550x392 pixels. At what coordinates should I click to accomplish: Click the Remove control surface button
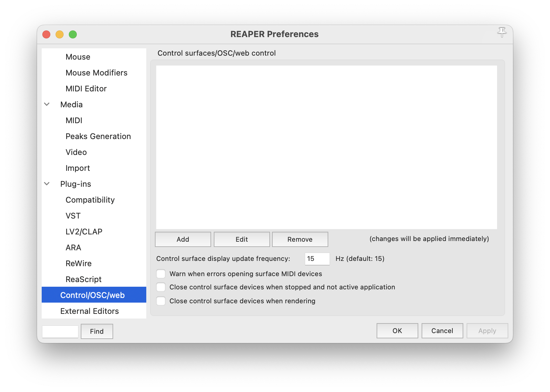pyautogui.click(x=300, y=239)
